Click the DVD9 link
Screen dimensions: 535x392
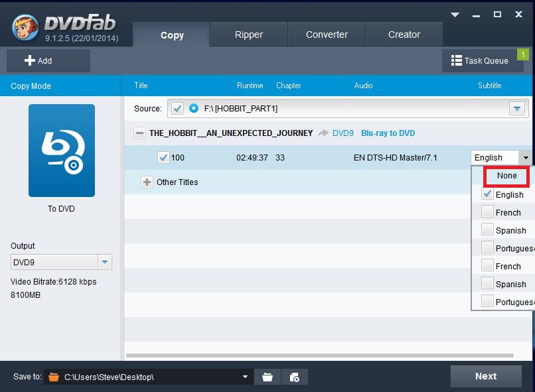coord(343,133)
